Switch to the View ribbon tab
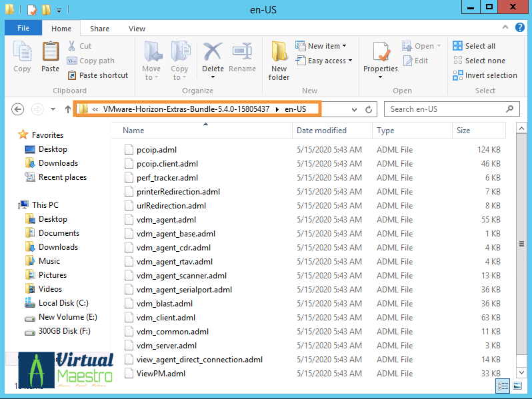The image size is (532, 399). tap(137, 29)
